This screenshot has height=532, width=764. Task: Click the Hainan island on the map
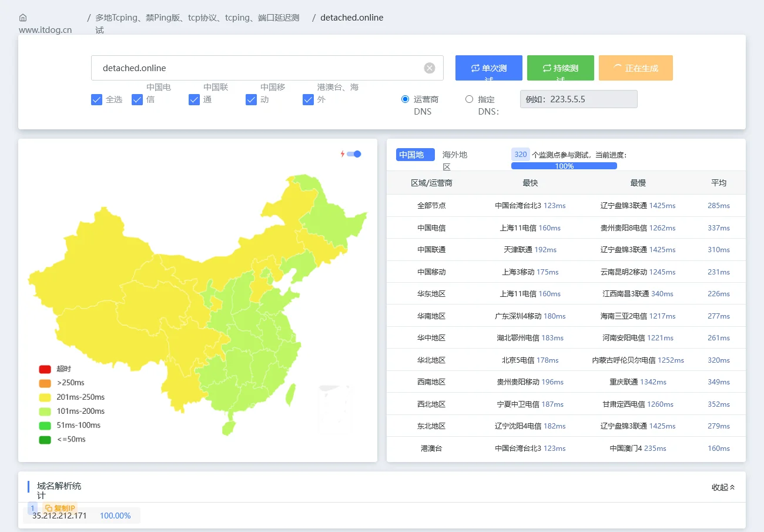[x=227, y=427]
